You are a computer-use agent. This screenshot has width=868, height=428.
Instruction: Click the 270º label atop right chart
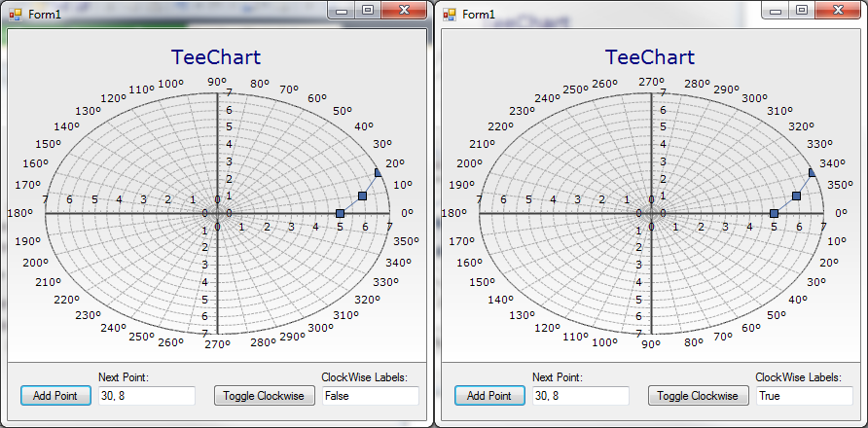click(x=652, y=82)
